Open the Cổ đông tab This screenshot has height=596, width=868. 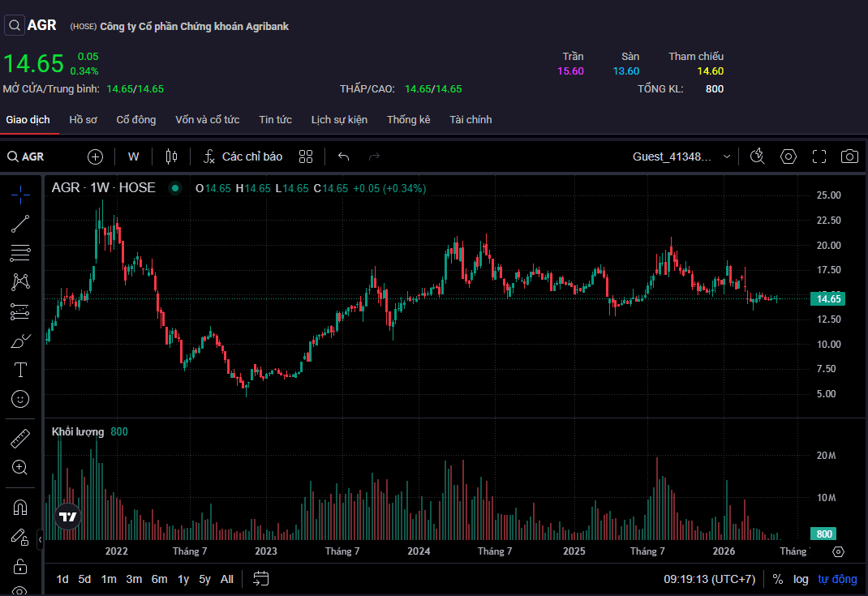click(136, 119)
